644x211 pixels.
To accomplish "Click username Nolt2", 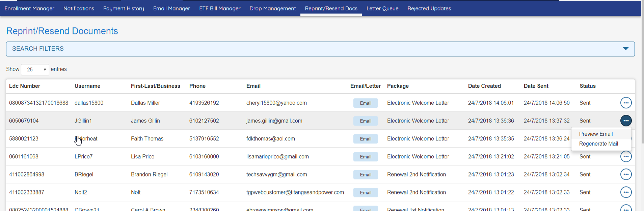I will [81, 192].
